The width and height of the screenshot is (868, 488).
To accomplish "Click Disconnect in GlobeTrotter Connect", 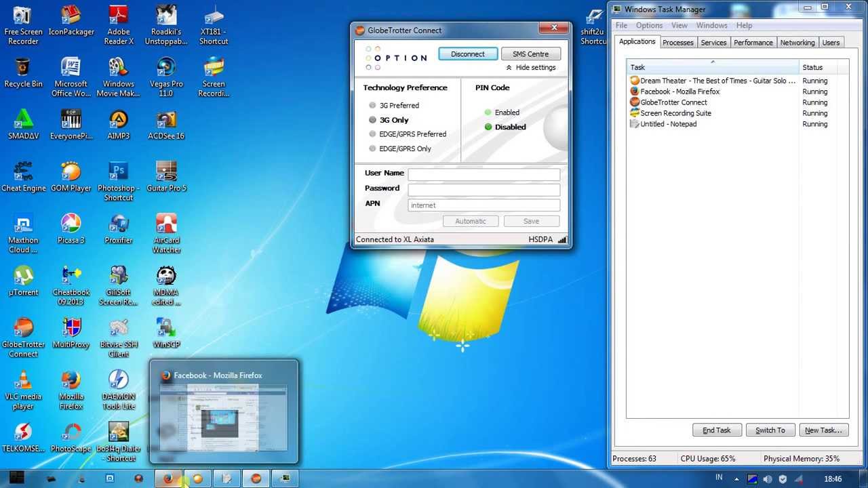I will [x=468, y=54].
